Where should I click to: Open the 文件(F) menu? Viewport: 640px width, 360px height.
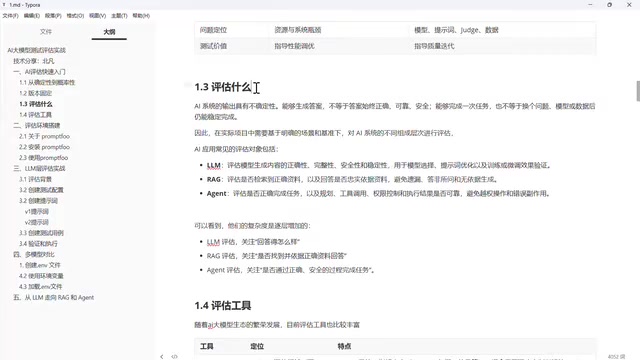click(x=11, y=16)
